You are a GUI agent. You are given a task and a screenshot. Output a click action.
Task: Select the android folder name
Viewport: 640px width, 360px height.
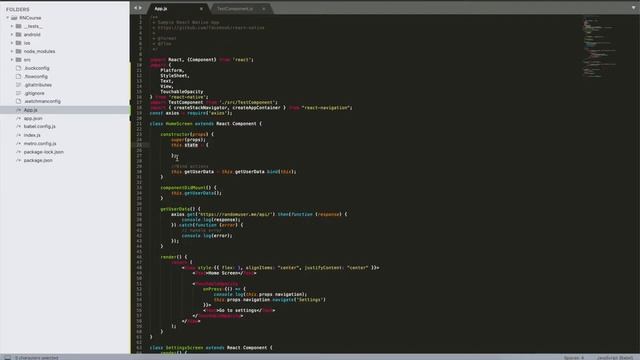pyautogui.click(x=32, y=35)
